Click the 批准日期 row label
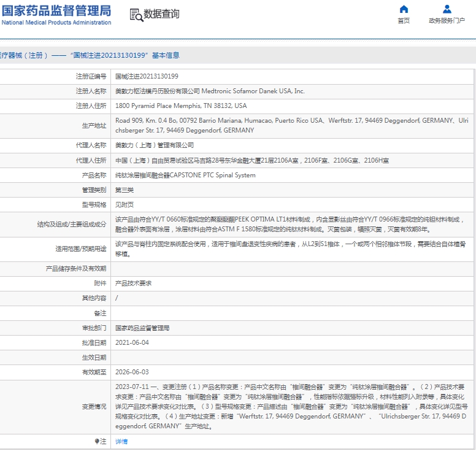The image size is (476, 451). (94, 343)
